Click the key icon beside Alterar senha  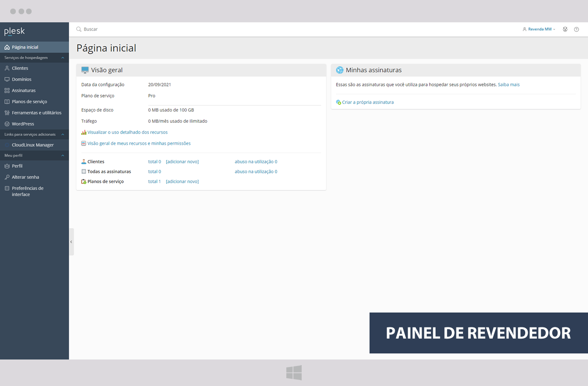7,177
